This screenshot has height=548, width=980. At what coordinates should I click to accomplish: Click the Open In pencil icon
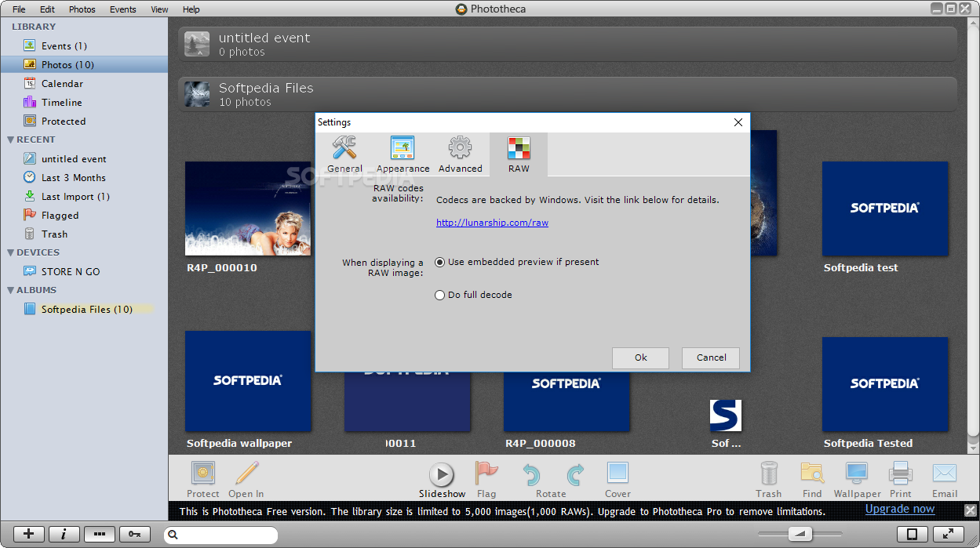click(246, 479)
